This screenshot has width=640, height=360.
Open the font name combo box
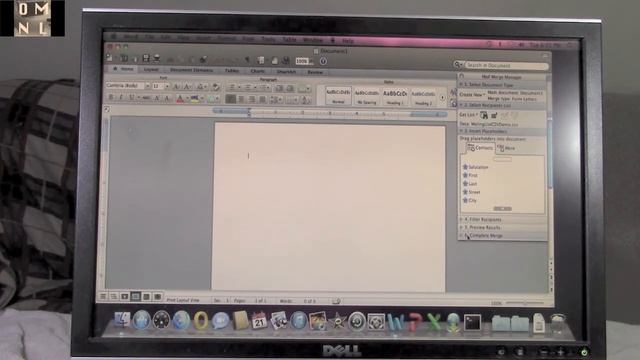pyautogui.click(x=127, y=86)
